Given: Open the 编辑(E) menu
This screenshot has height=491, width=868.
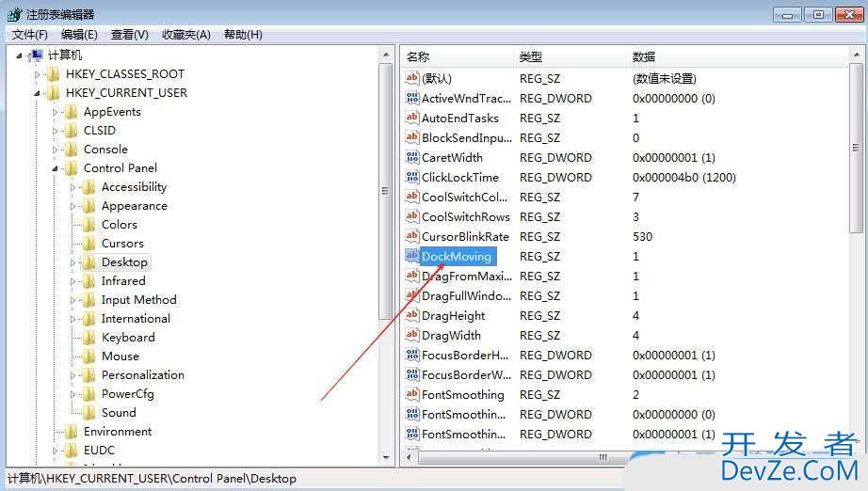Looking at the screenshot, I should click(79, 34).
